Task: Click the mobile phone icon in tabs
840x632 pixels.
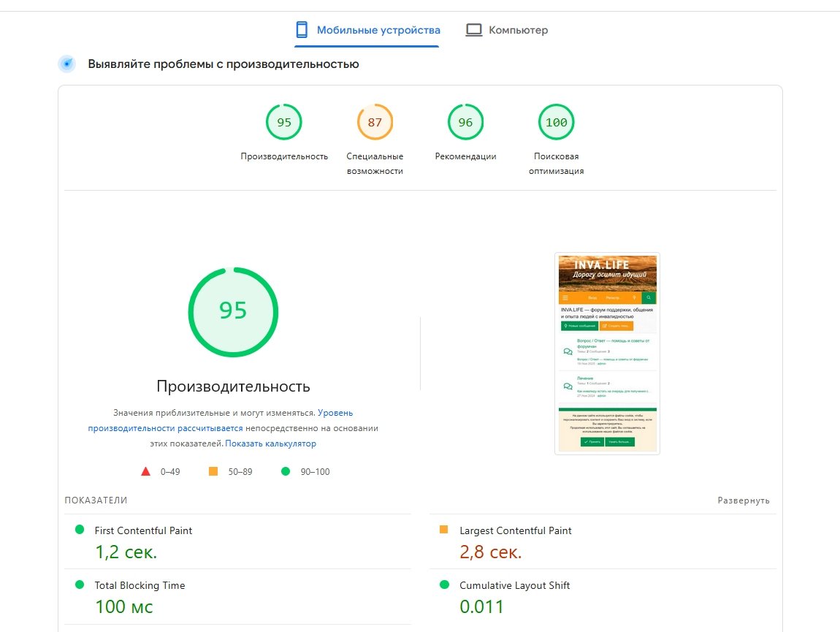Action: tap(301, 30)
